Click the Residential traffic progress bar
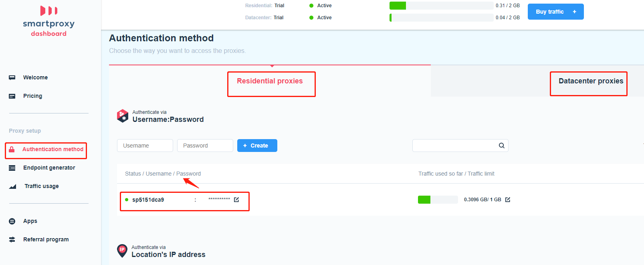Viewport: 644px width, 265px height. click(442, 6)
